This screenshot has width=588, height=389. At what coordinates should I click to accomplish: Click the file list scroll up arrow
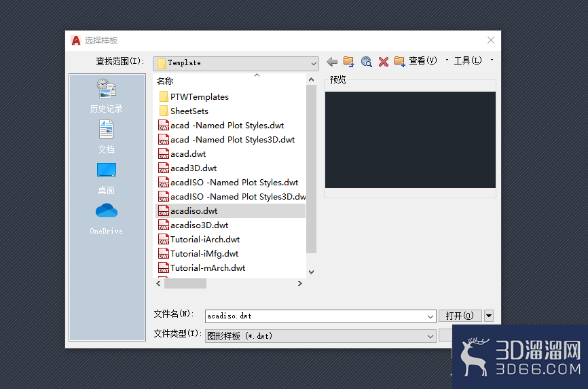click(311, 79)
